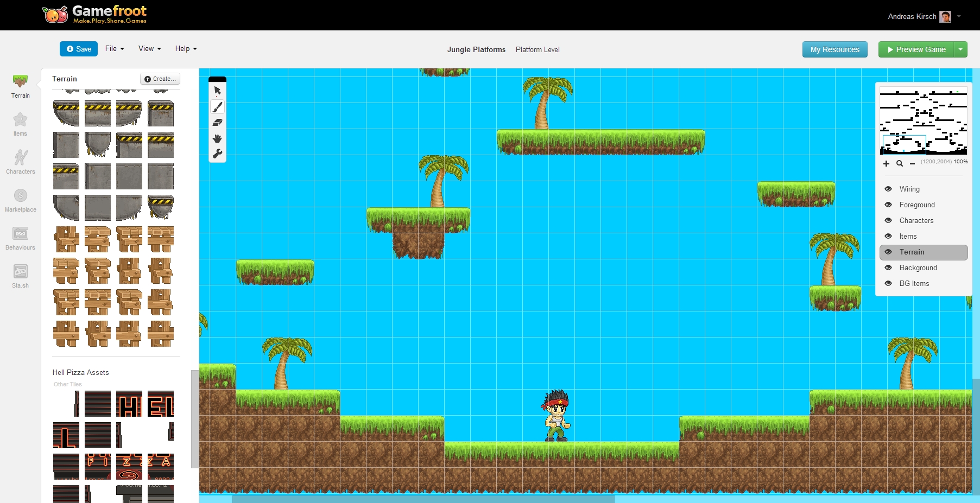Open the Help menu
980x503 pixels.
[x=186, y=48]
